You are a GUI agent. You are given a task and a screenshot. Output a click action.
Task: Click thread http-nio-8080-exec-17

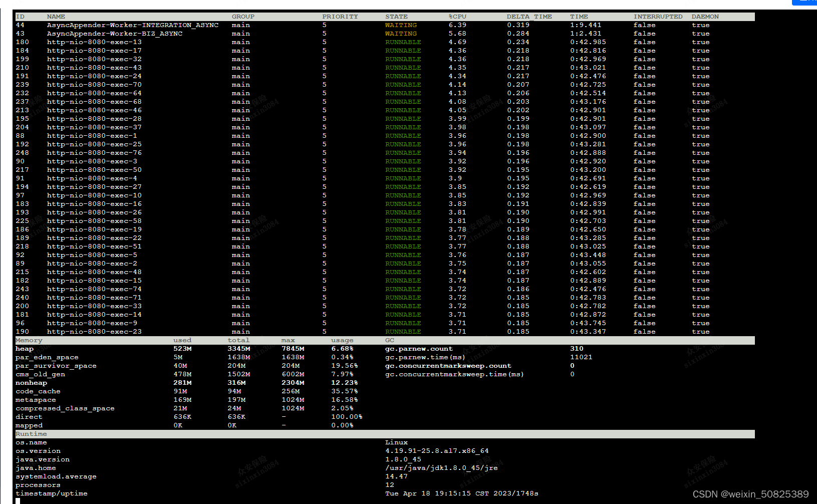(x=94, y=51)
